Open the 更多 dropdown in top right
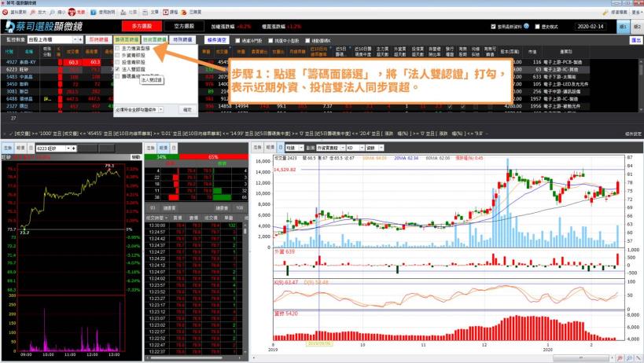 [x=636, y=13]
